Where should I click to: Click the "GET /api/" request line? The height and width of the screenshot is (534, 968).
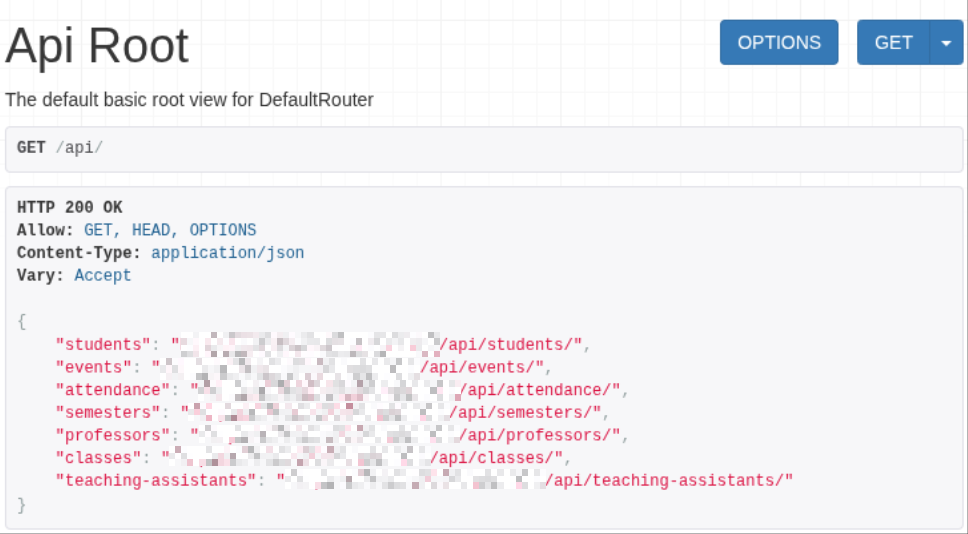point(60,148)
